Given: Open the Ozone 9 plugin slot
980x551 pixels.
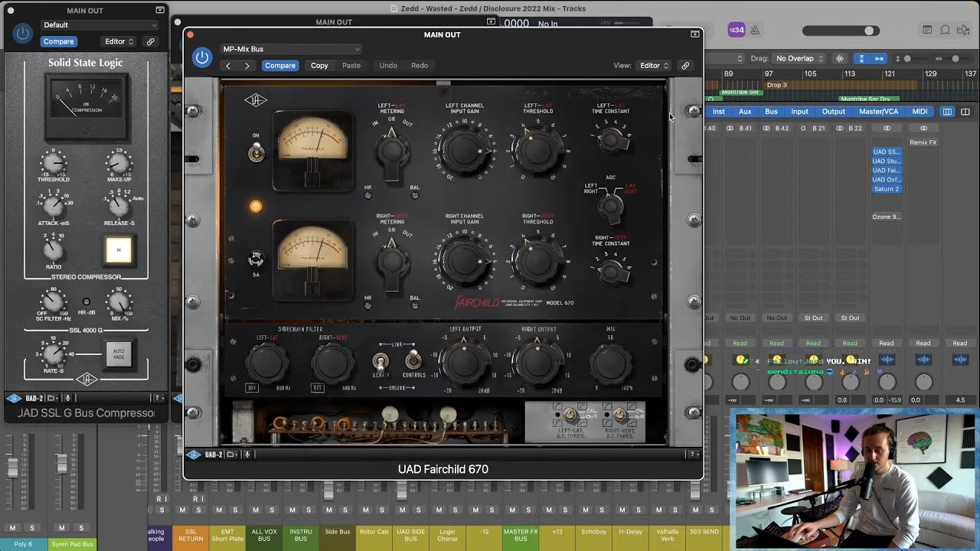Looking at the screenshot, I should coord(887,217).
